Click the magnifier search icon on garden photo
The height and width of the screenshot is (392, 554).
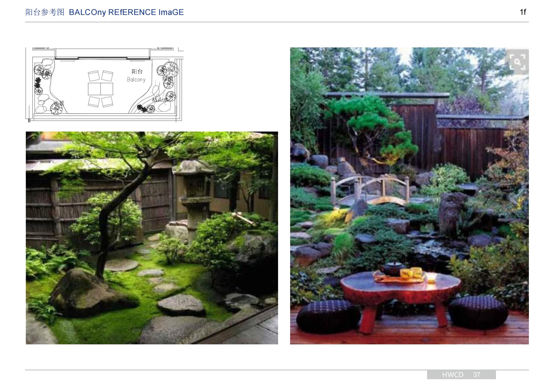pyautogui.click(x=517, y=62)
